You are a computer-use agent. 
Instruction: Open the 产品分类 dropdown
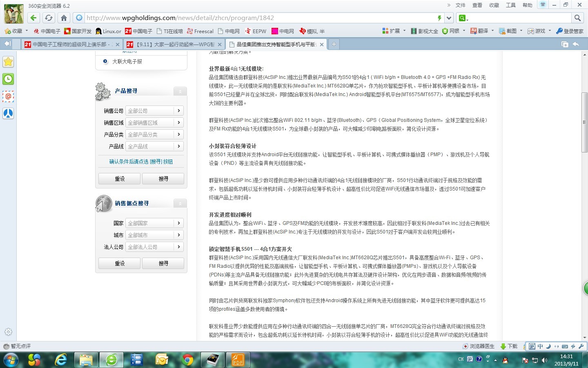[x=154, y=135]
